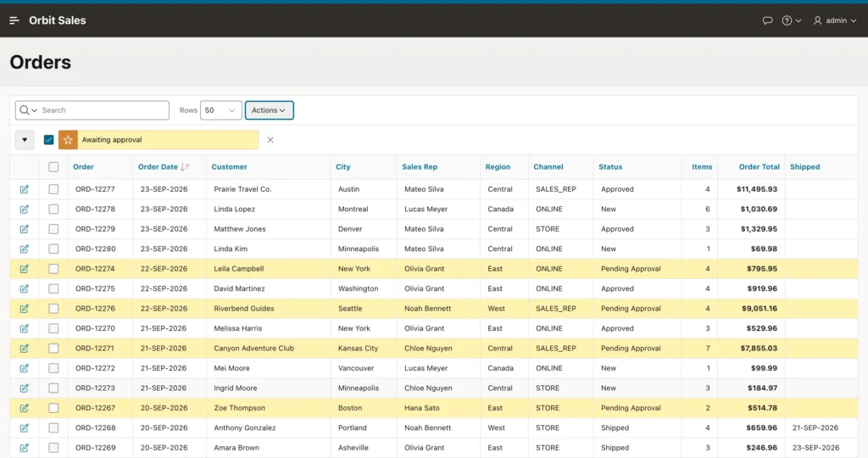
Task: Edit order ORD-12280
Action: tap(25, 249)
